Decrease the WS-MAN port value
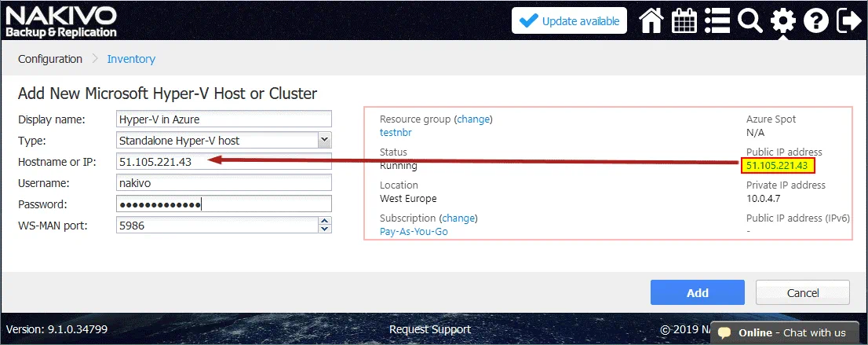The height and width of the screenshot is (345, 868). [324, 229]
